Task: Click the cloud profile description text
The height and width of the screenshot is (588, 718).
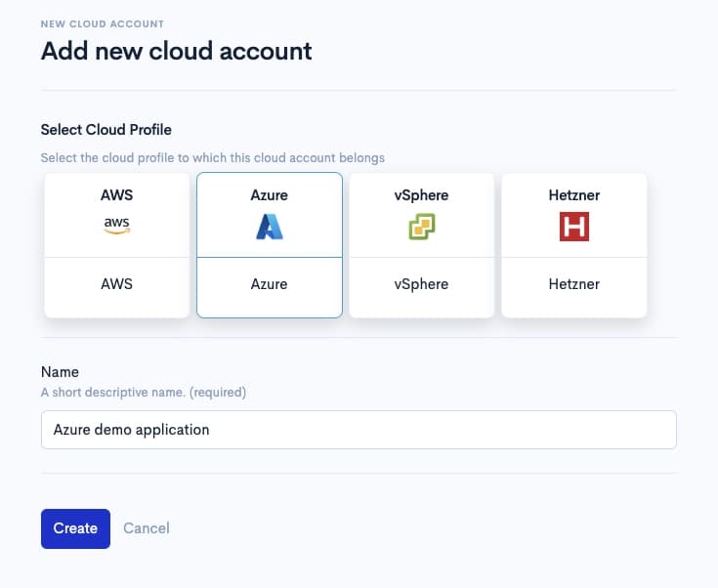Action: tap(213, 158)
